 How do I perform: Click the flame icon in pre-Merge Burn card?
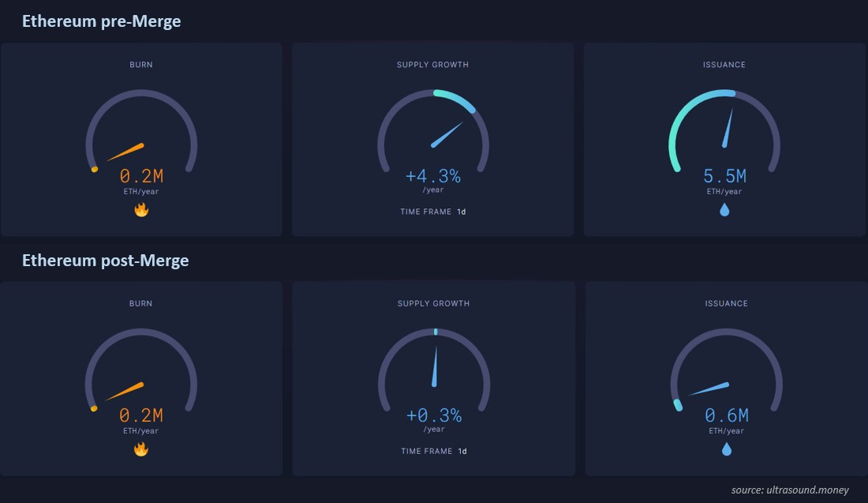pyautogui.click(x=141, y=210)
